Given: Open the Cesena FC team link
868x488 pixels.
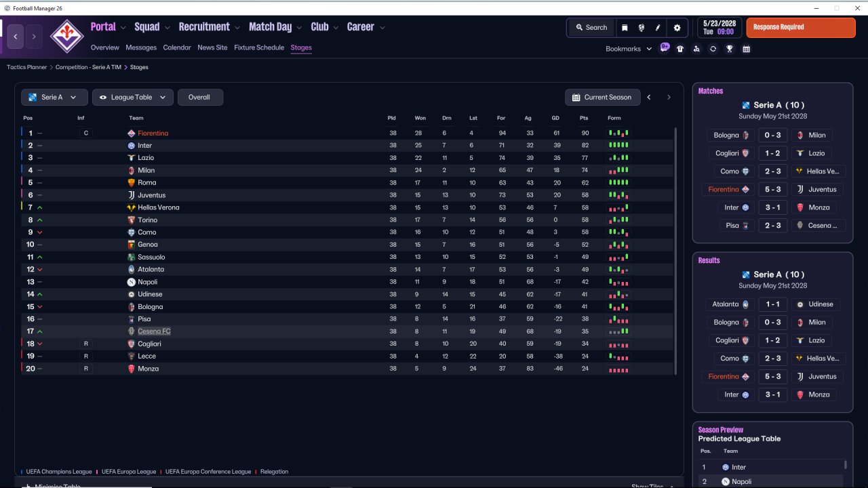Looking at the screenshot, I should 154,331.
